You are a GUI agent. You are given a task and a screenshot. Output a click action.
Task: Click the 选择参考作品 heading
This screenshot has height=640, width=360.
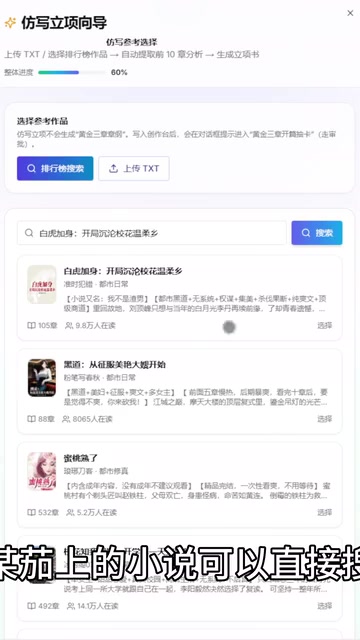42,121
